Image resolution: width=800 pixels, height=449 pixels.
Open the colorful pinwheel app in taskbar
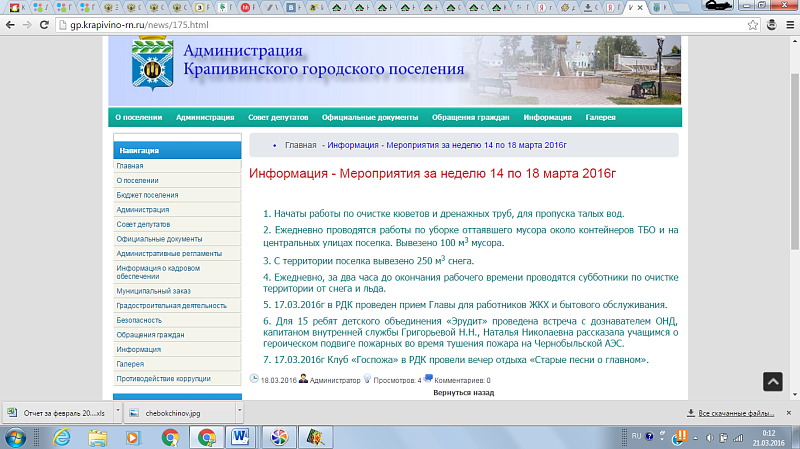279,437
